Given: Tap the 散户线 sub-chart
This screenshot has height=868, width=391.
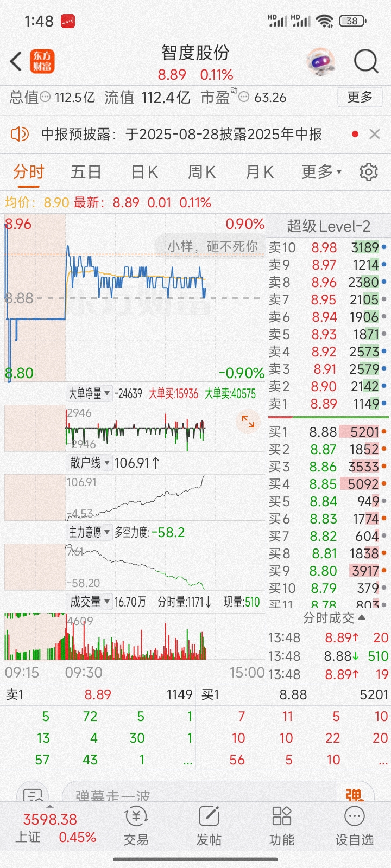Looking at the screenshot, I should 135,497.
